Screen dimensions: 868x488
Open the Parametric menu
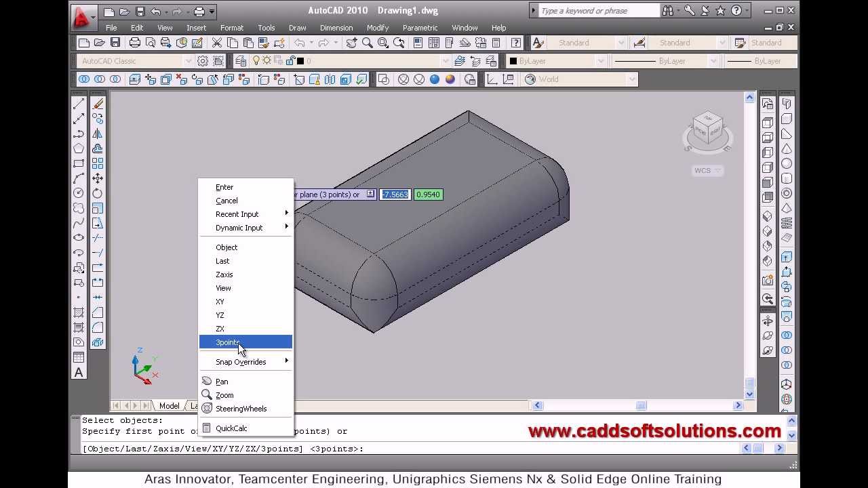point(420,28)
